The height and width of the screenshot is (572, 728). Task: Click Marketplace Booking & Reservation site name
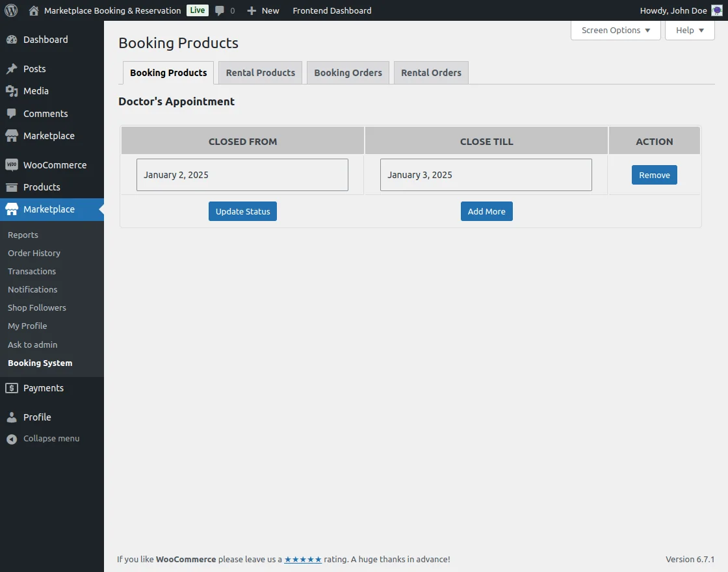(112, 10)
